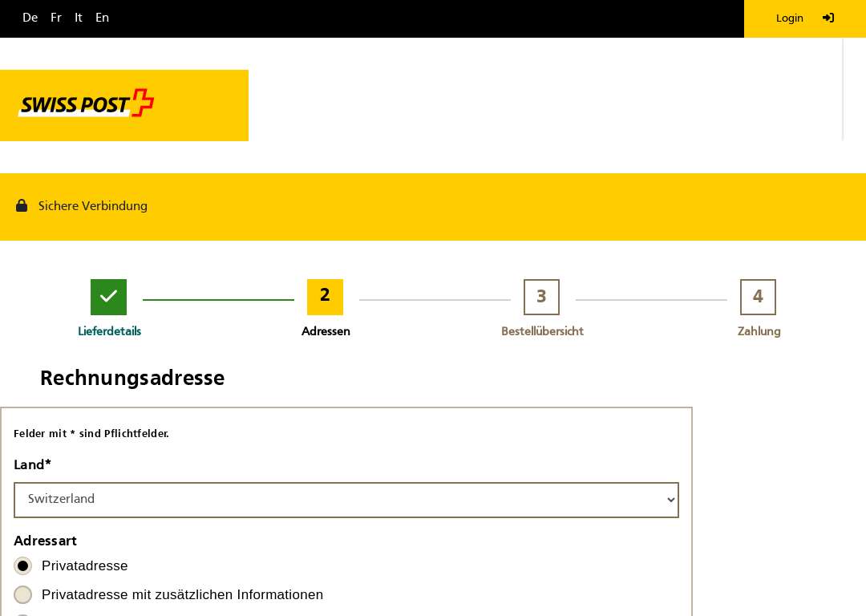Select step 3 Bestellübersicht box
This screenshot has width=866, height=616.
tap(541, 298)
